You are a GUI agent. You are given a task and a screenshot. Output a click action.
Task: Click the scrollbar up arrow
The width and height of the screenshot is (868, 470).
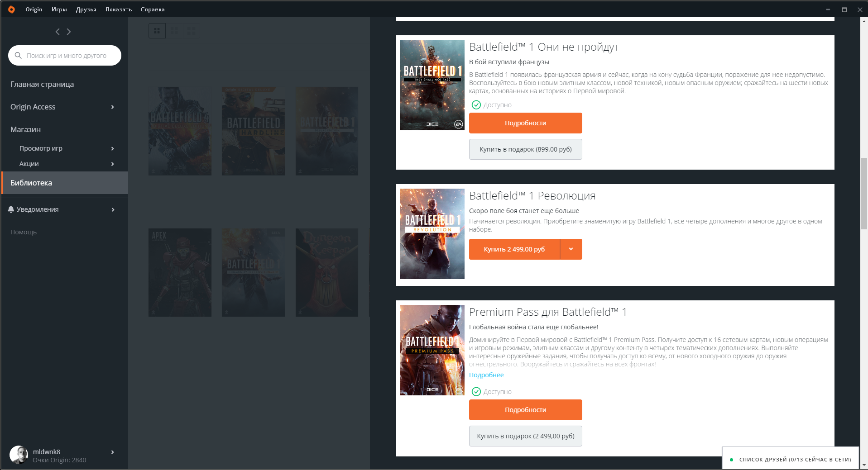864,21
